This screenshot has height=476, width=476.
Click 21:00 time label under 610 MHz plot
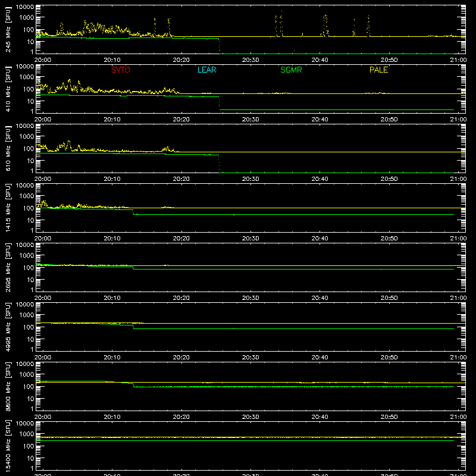(x=458, y=179)
